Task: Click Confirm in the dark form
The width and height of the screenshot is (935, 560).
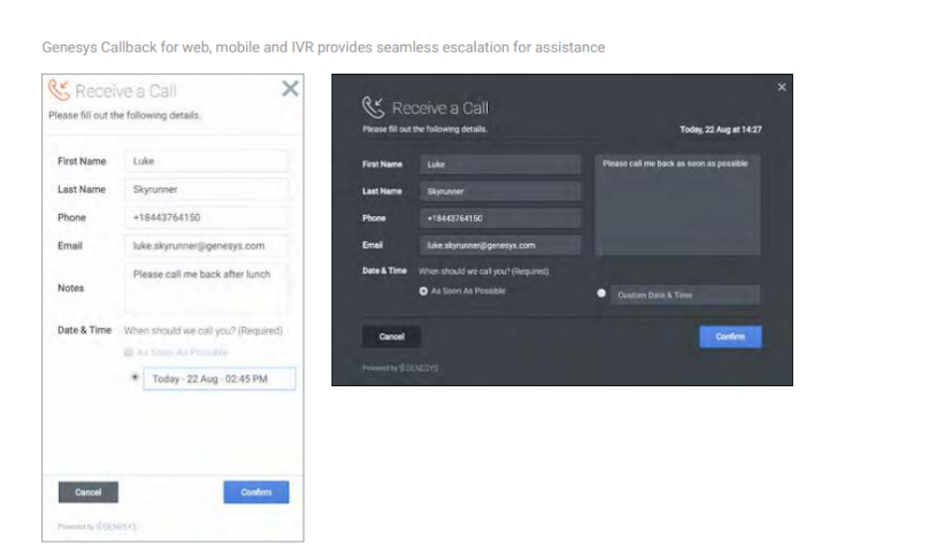Action: [x=730, y=337]
